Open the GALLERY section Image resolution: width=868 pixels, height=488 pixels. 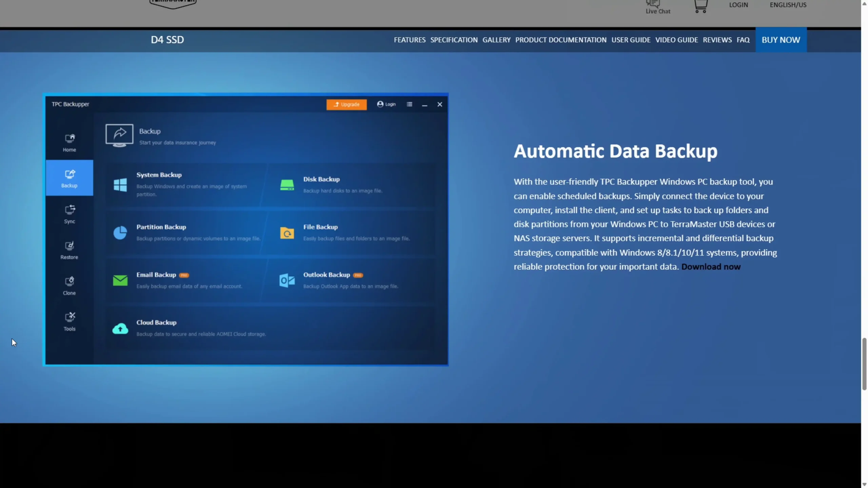click(x=496, y=40)
